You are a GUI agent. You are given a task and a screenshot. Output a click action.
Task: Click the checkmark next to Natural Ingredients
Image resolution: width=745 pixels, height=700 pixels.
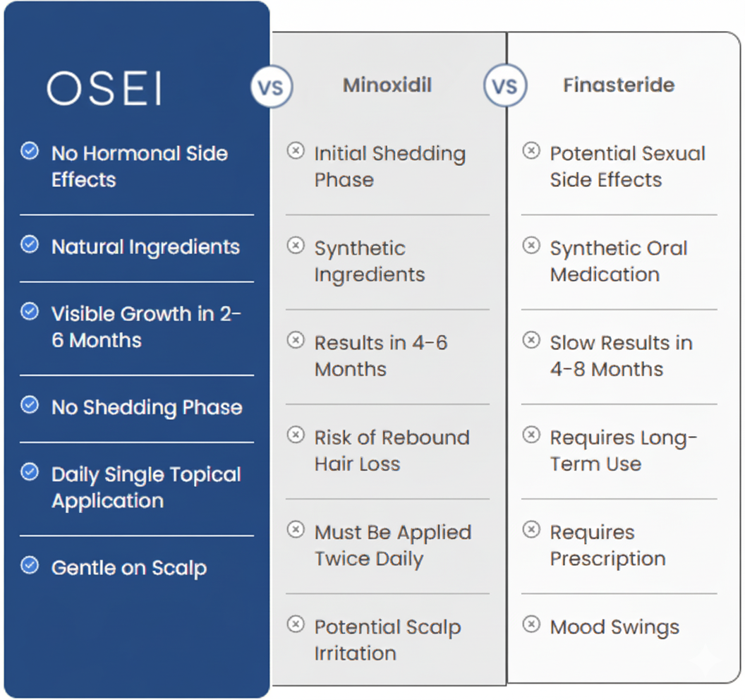pos(30,244)
